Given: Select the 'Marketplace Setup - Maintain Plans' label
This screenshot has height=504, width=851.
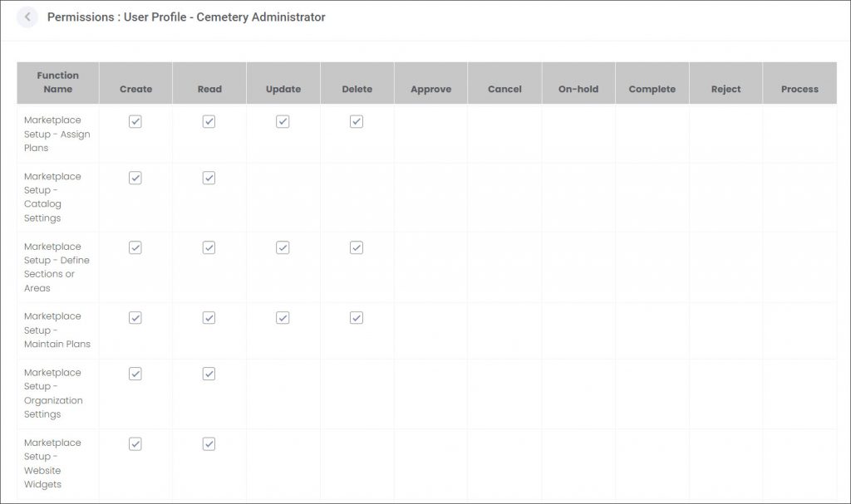Looking at the screenshot, I should point(57,330).
